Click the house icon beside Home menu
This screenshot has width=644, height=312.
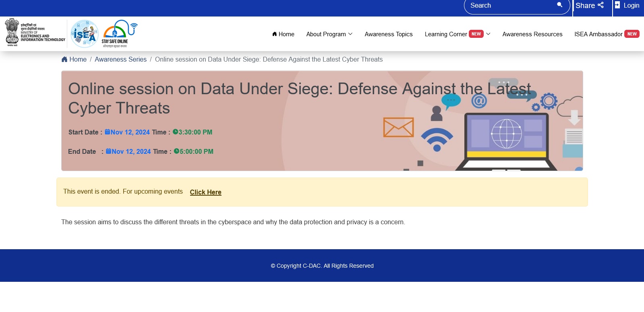click(275, 34)
